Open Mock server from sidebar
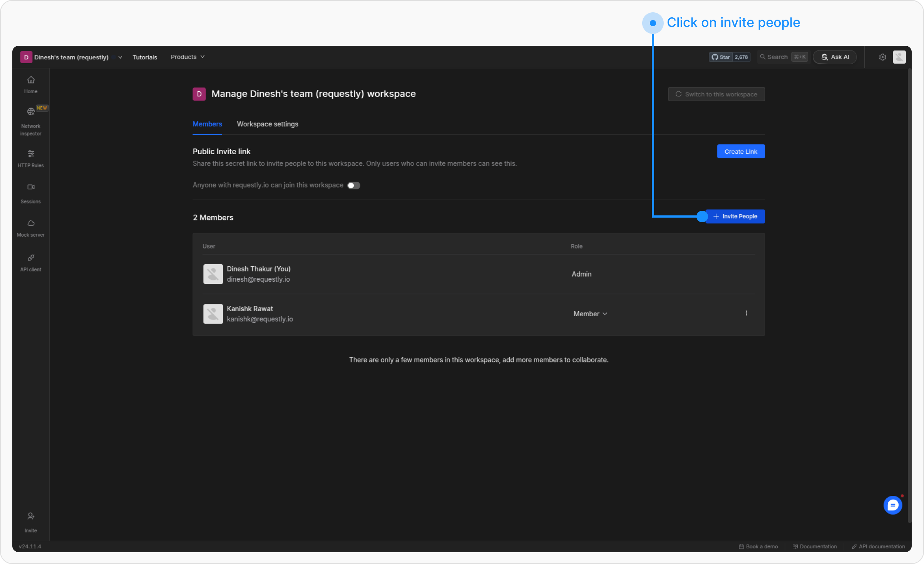The width and height of the screenshot is (924, 564). (x=31, y=228)
